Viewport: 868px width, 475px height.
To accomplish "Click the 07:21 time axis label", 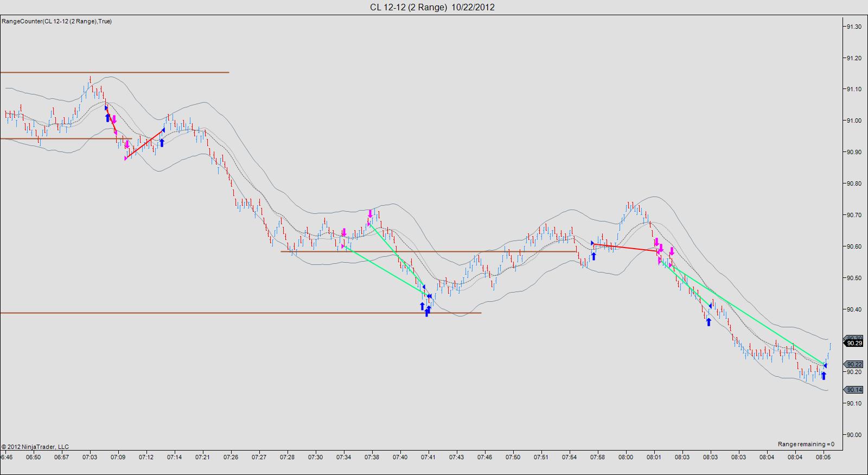I will (202, 458).
